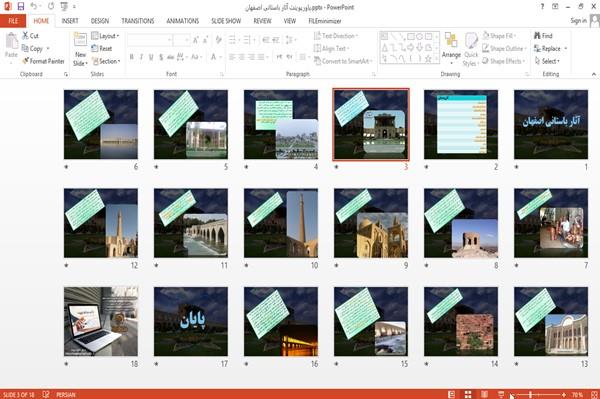Click the Copy icon
The height and width of the screenshot is (399, 600).
coord(25,48)
